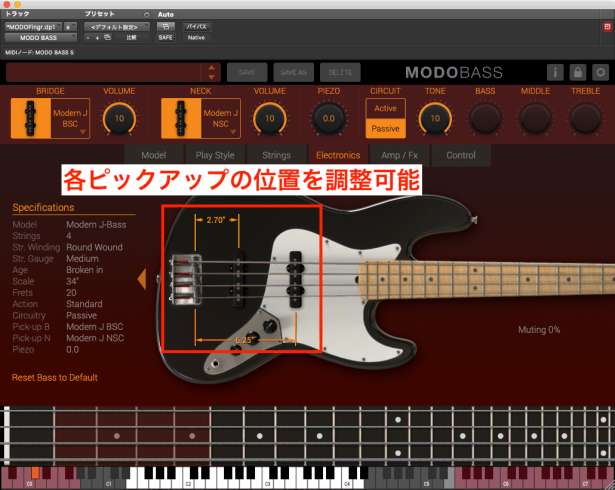Click the Round Wound string winding value

[x=94, y=248]
